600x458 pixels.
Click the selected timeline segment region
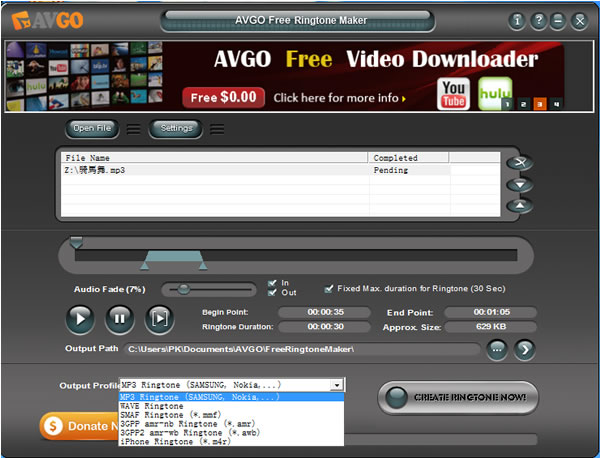pos(174,256)
